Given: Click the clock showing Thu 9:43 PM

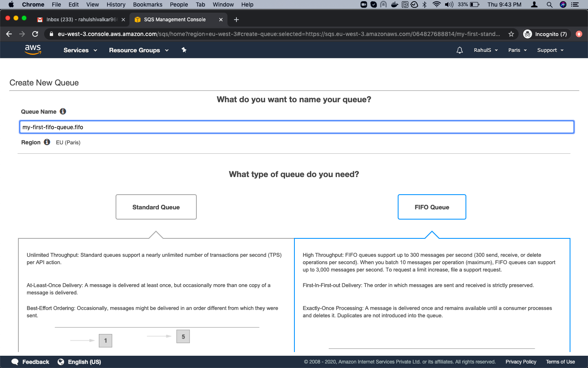Looking at the screenshot, I should tap(504, 4).
